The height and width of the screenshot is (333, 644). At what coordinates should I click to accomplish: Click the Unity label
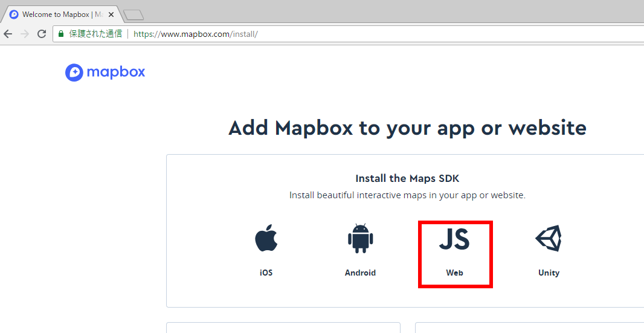pyautogui.click(x=549, y=273)
